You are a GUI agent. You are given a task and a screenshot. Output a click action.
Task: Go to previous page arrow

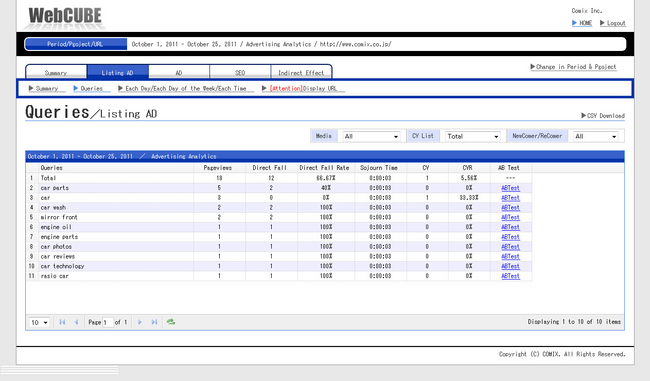(77, 322)
